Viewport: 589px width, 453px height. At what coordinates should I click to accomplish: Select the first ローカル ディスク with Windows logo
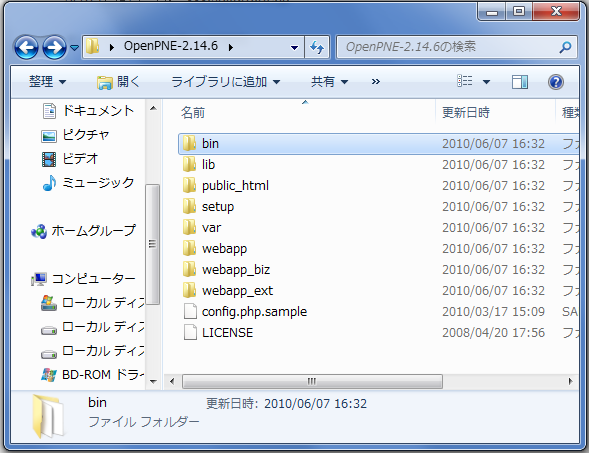(92, 303)
